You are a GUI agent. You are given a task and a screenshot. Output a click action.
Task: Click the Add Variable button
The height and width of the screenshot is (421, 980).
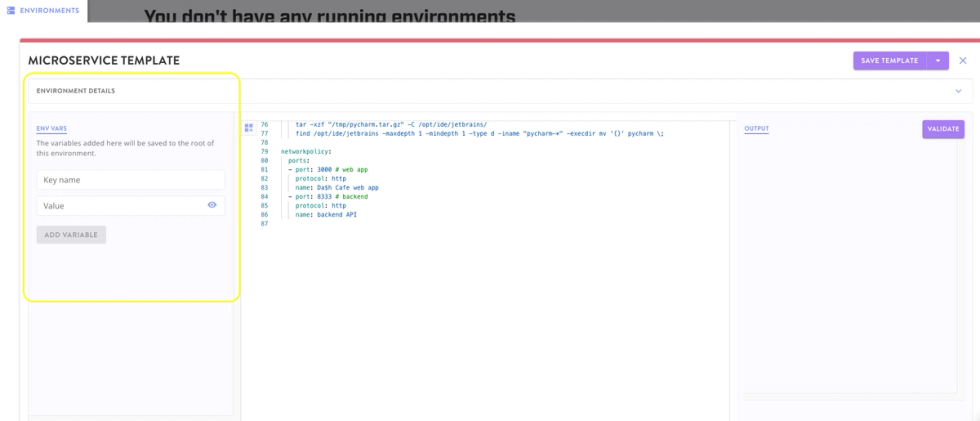coord(71,235)
